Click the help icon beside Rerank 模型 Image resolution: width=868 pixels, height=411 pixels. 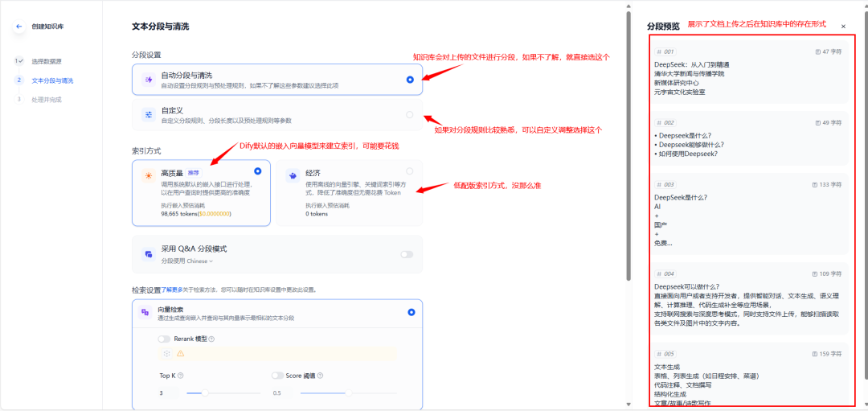coord(211,339)
